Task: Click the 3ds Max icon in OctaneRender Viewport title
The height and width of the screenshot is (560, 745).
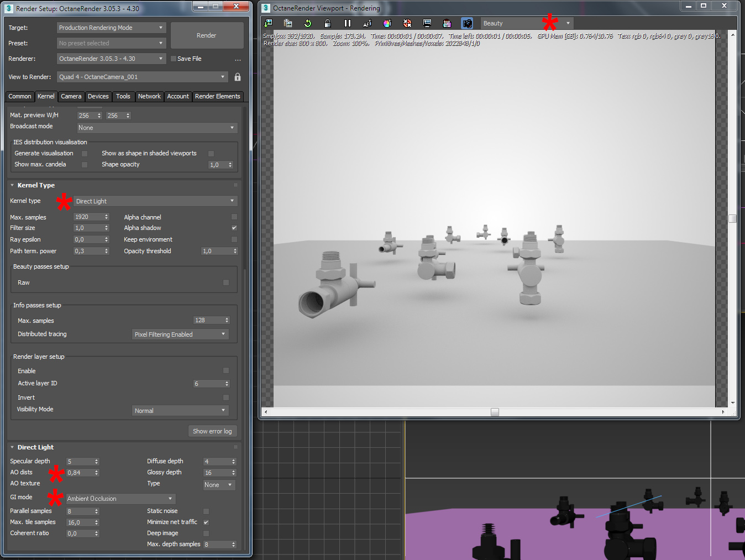Action: pos(265,8)
